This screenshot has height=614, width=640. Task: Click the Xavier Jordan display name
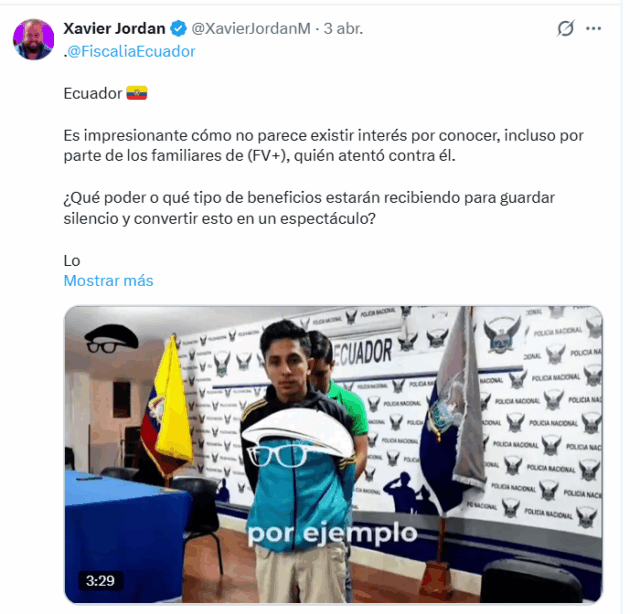coord(114,29)
